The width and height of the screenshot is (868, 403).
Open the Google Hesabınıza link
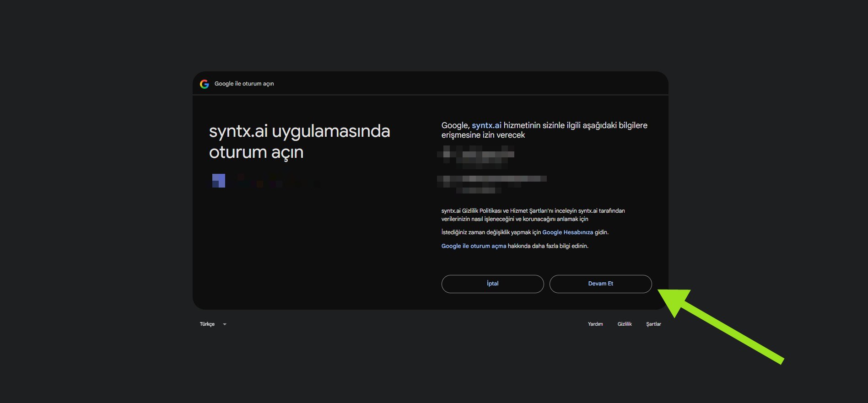(567, 232)
